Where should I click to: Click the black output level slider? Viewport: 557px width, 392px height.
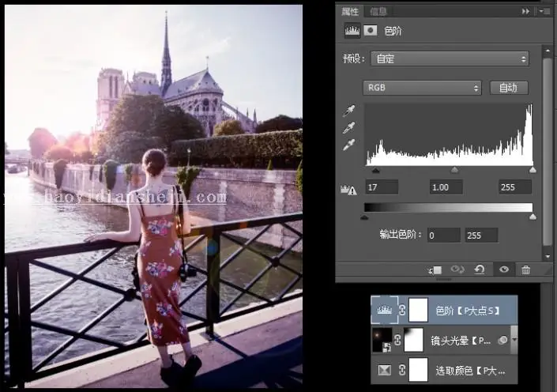[x=364, y=217]
